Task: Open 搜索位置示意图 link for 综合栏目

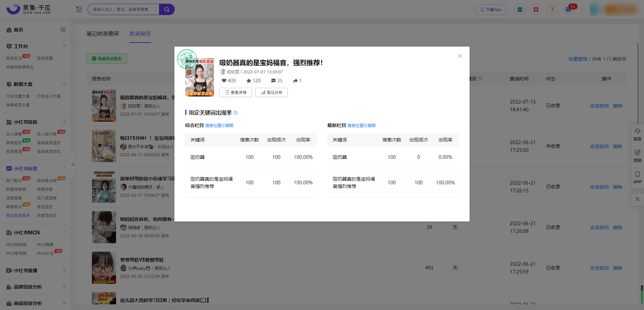Action: [219, 126]
